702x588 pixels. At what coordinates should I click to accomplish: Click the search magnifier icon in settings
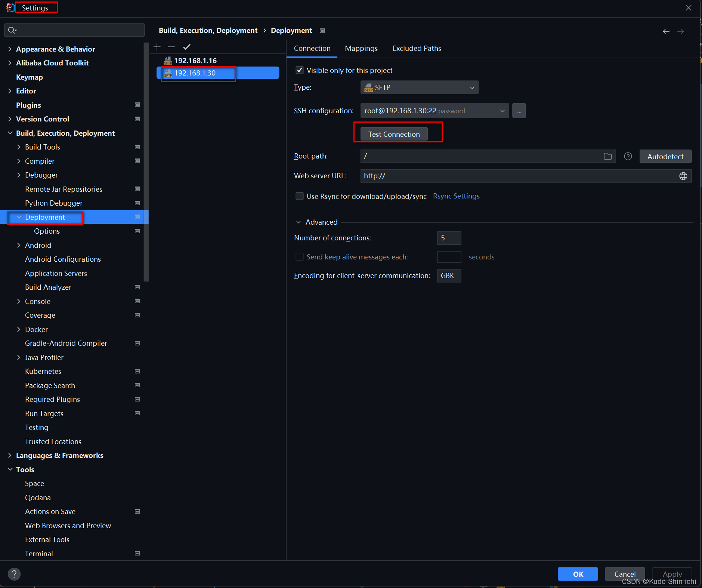pyautogui.click(x=12, y=30)
